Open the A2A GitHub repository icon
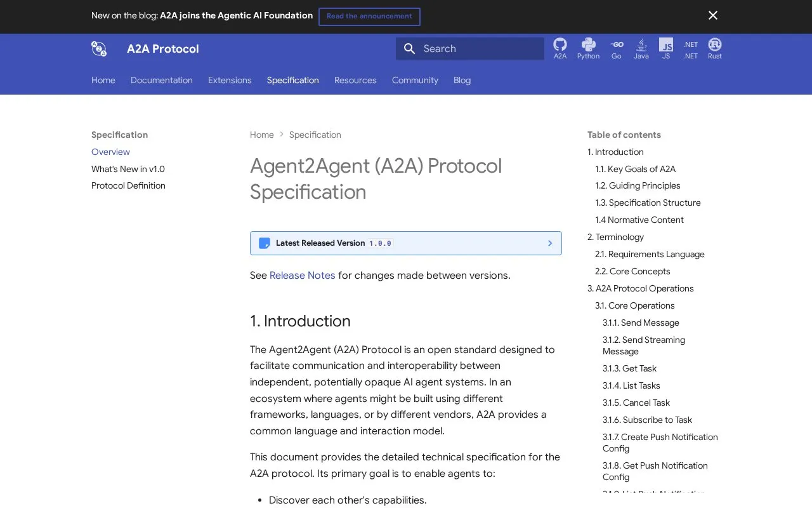This screenshot has width=812, height=508. (560, 48)
